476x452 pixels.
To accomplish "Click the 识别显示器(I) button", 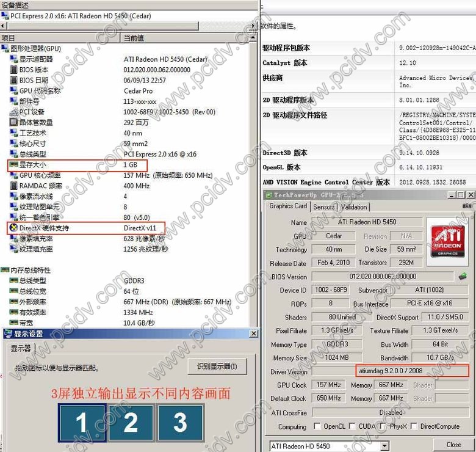I will (x=217, y=366).
